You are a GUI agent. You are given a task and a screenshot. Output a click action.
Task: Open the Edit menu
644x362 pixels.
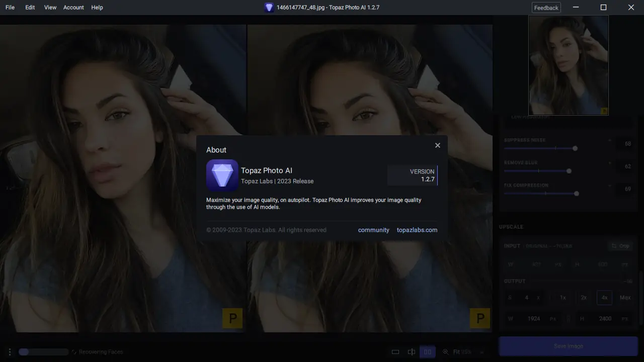pyautogui.click(x=30, y=8)
